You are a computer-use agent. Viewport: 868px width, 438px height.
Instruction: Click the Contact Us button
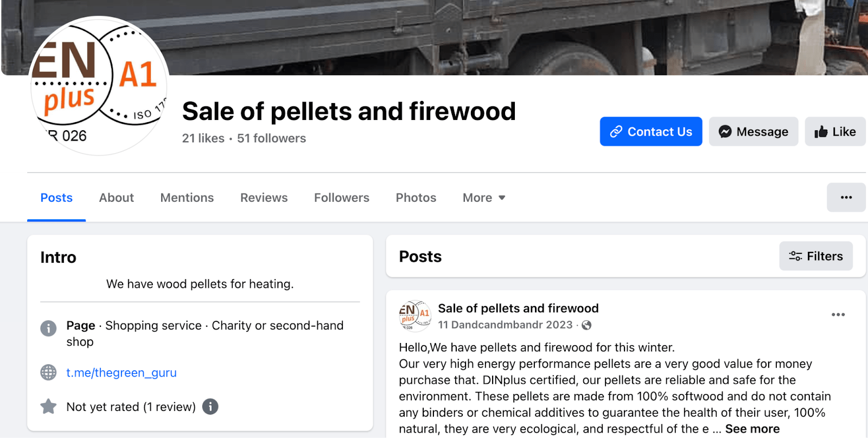click(x=650, y=131)
